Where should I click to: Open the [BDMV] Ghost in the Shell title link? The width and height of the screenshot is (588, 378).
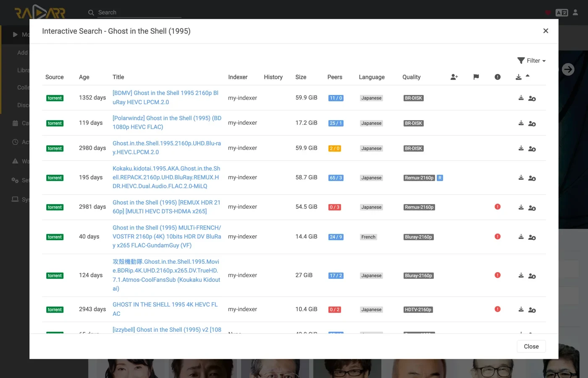166,97
